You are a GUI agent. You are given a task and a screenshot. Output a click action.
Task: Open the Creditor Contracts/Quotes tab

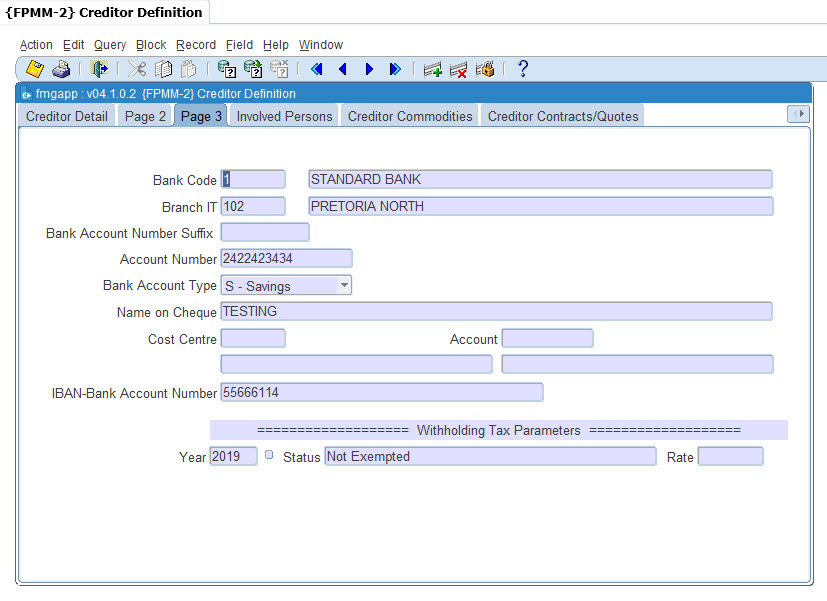pos(563,116)
